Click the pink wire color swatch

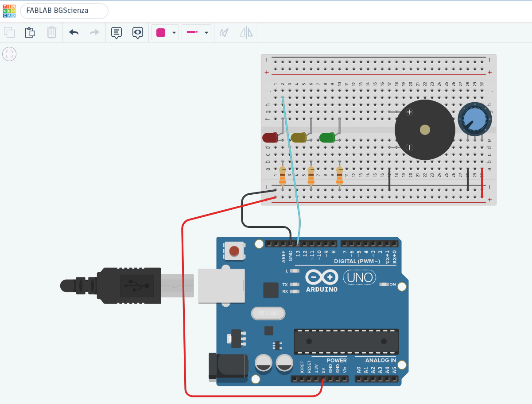coord(161,33)
